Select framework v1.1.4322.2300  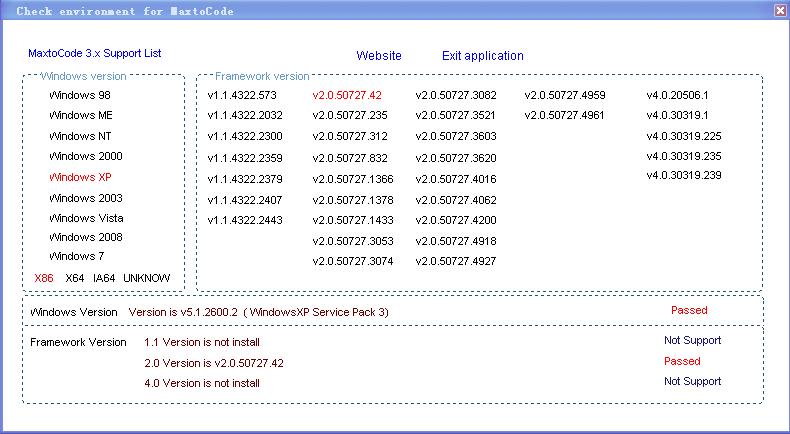[x=245, y=136]
